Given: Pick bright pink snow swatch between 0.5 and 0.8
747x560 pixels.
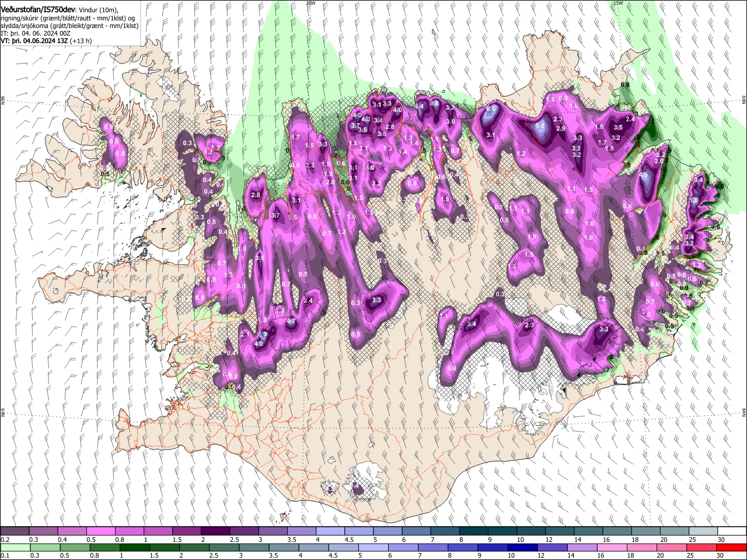Looking at the screenshot, I should (x=100, y=531).
